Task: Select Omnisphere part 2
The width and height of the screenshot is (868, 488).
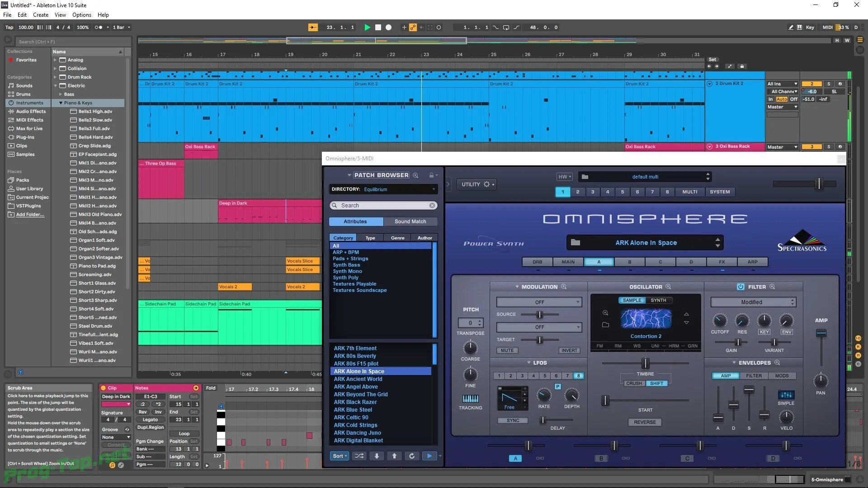Action: (577, 192)
